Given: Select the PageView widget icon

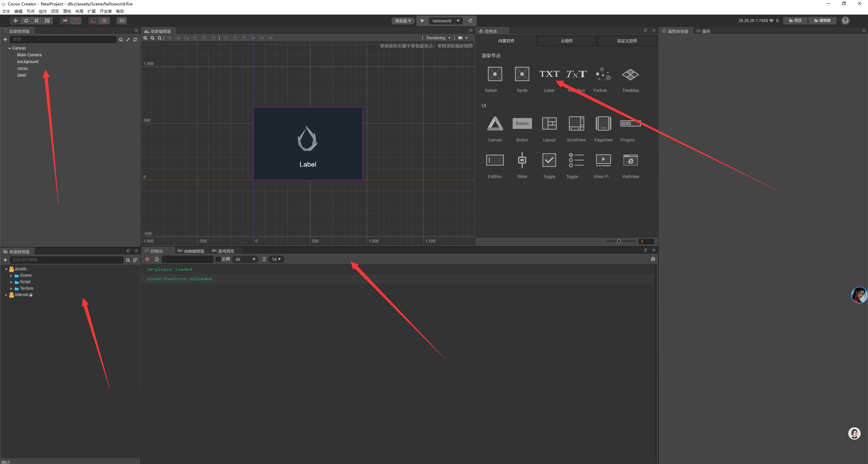Looking at the screenshot, I should 603,124.
